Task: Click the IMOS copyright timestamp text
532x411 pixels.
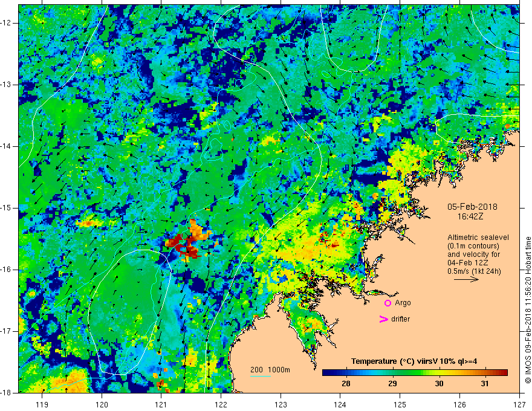Action: (528, 310)
